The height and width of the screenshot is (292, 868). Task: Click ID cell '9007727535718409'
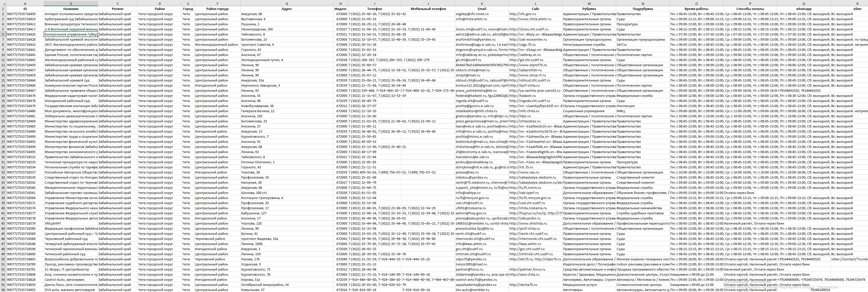pos(25,14)
